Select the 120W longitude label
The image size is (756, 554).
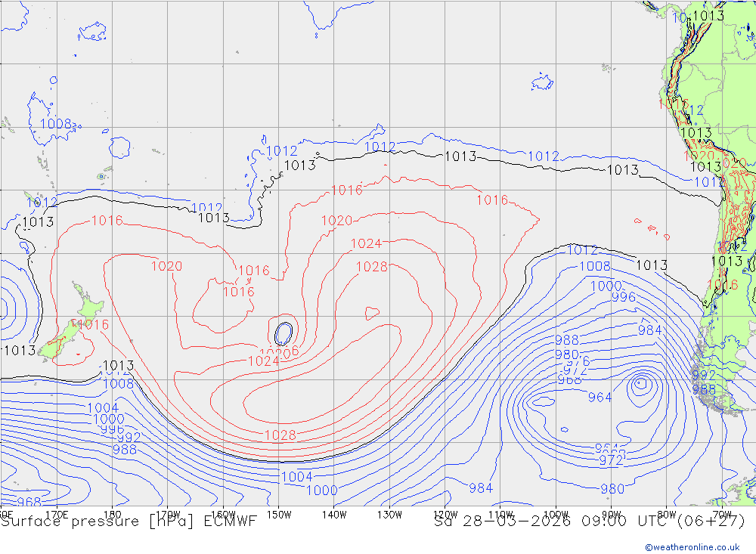(x=445, y=515)
